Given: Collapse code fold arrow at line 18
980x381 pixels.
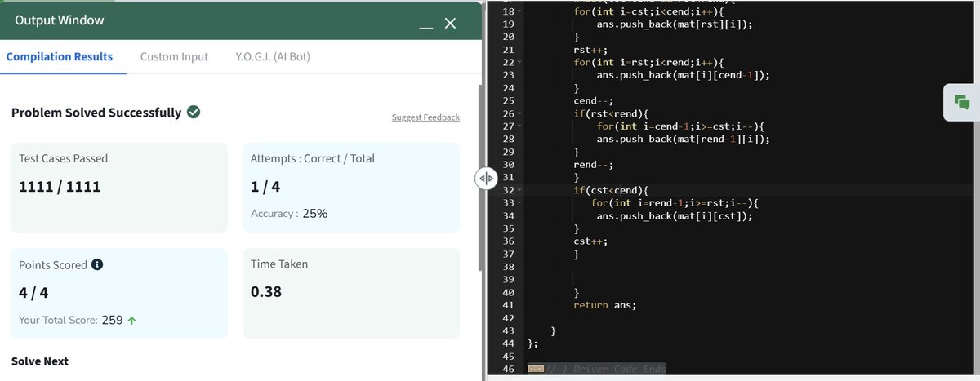Looking at the screenshot, I should pos(519,11).
